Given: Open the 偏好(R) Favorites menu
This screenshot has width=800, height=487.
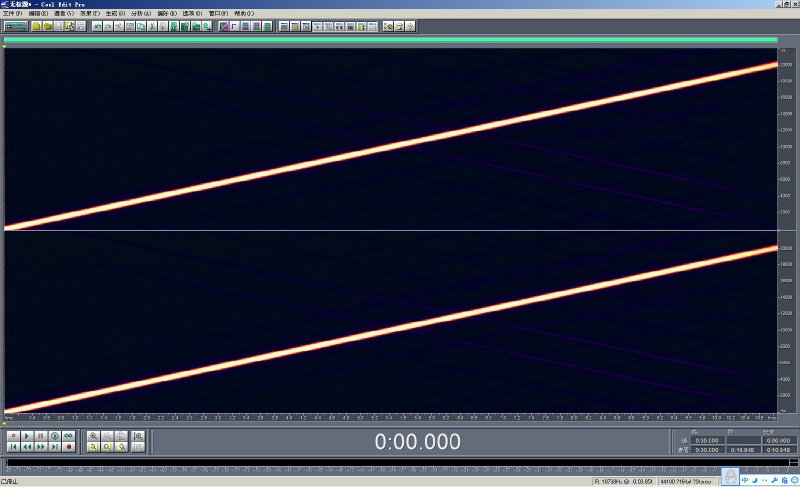Looking at the screenshot, I should [x=167, y=13].
